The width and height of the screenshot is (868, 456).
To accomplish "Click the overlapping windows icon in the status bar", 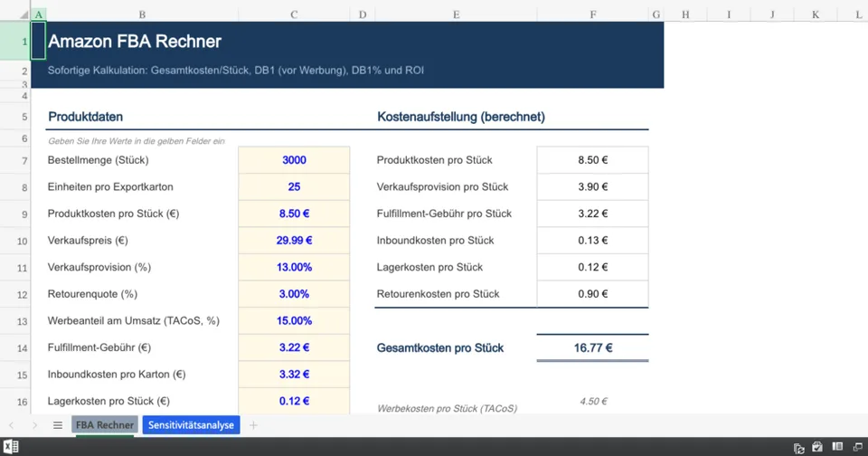I will click(857, 447).
